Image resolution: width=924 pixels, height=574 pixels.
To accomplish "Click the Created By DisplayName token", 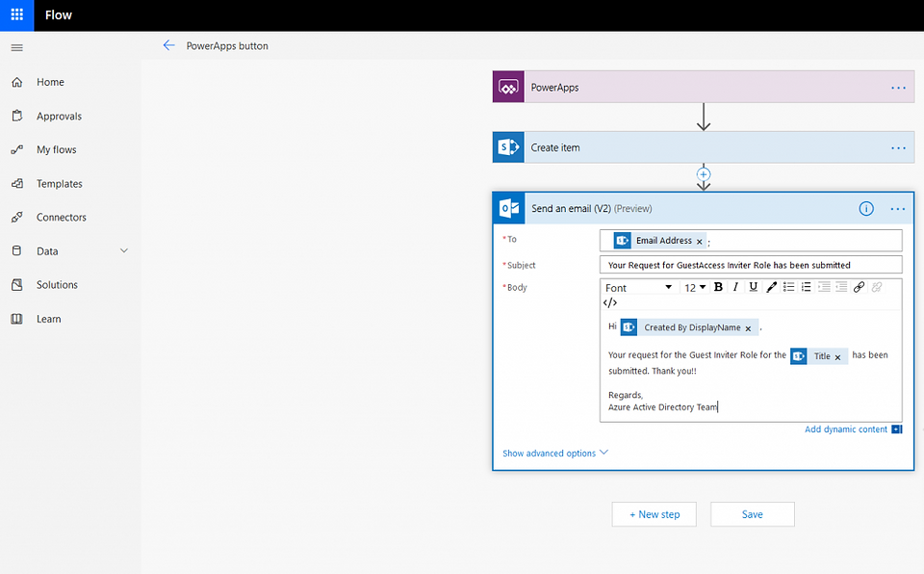I will click(x=689, y=327).
